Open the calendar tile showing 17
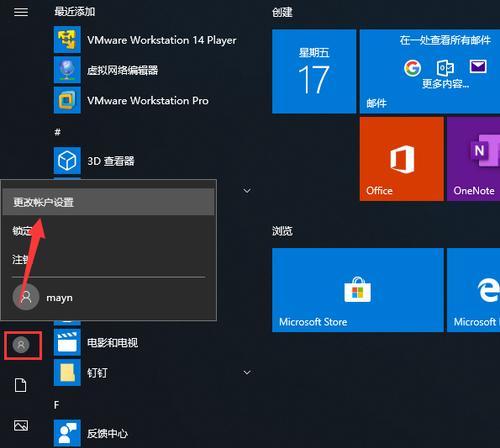 (x=314, y=71)
